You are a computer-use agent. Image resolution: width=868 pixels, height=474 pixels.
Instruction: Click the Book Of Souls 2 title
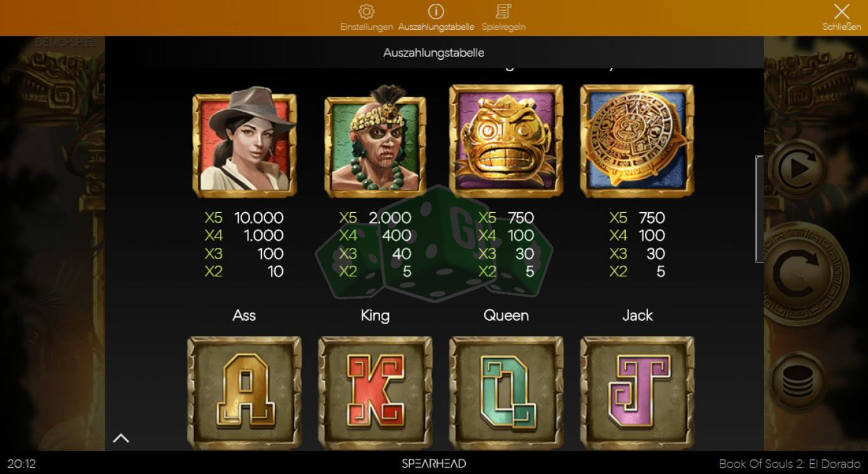[x=790, y=464]
